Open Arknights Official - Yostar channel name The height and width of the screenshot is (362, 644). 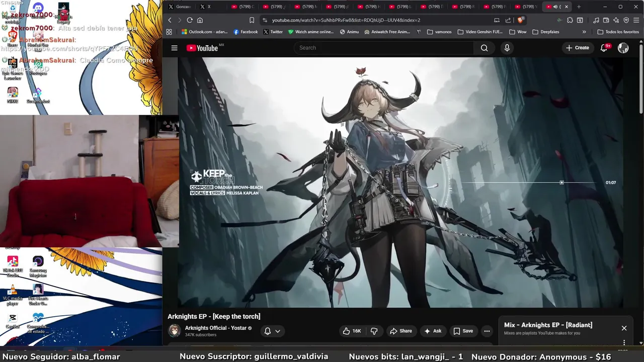(216, 328)
